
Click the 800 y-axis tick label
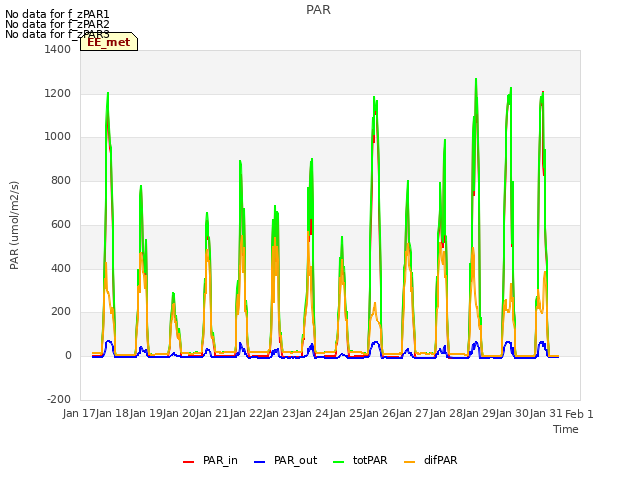click(x=61, y=180)
